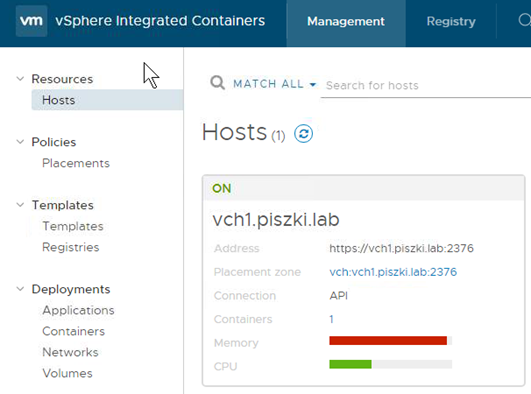Open placement zone vch:vch1.piszki.lab:2376 link

tap(393, 272)
